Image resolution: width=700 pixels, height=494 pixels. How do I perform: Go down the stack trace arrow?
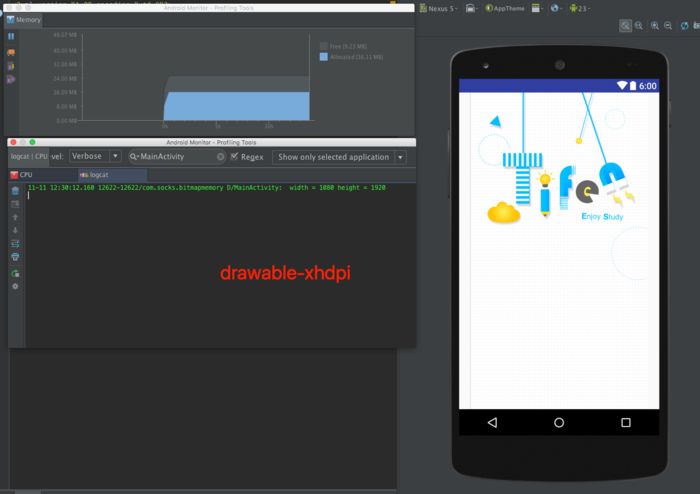(x=15, y=230)
